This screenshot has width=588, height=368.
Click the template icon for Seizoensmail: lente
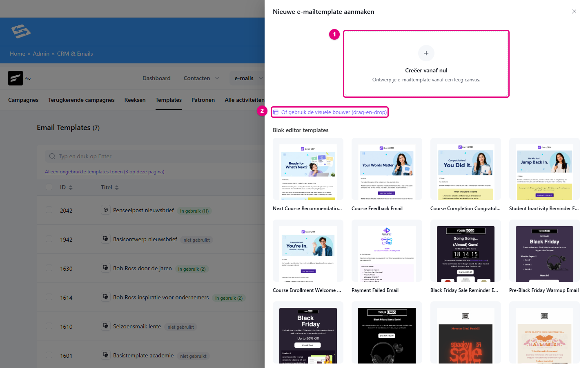tap(106, 326)
